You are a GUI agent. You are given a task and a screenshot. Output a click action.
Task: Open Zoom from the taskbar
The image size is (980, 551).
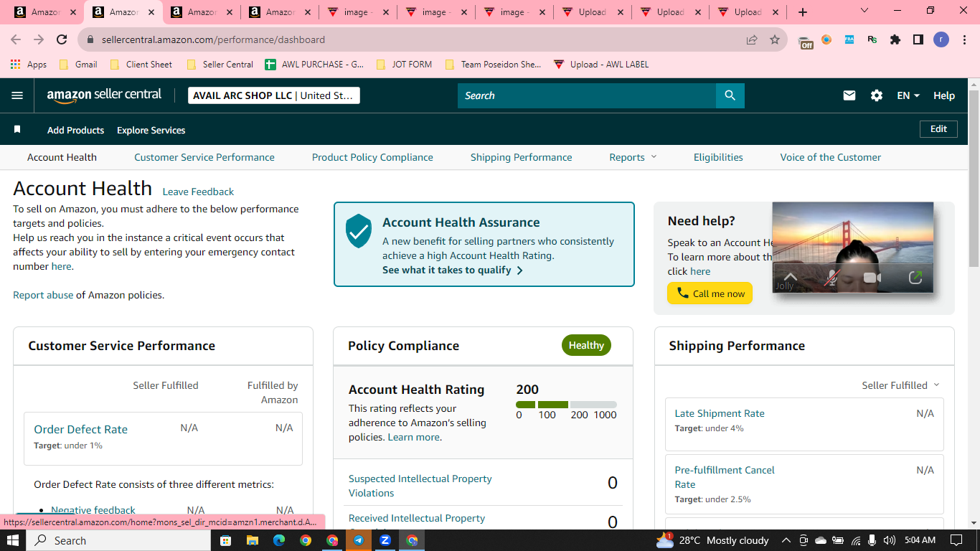pyautogui.click(x=385, y=540)
